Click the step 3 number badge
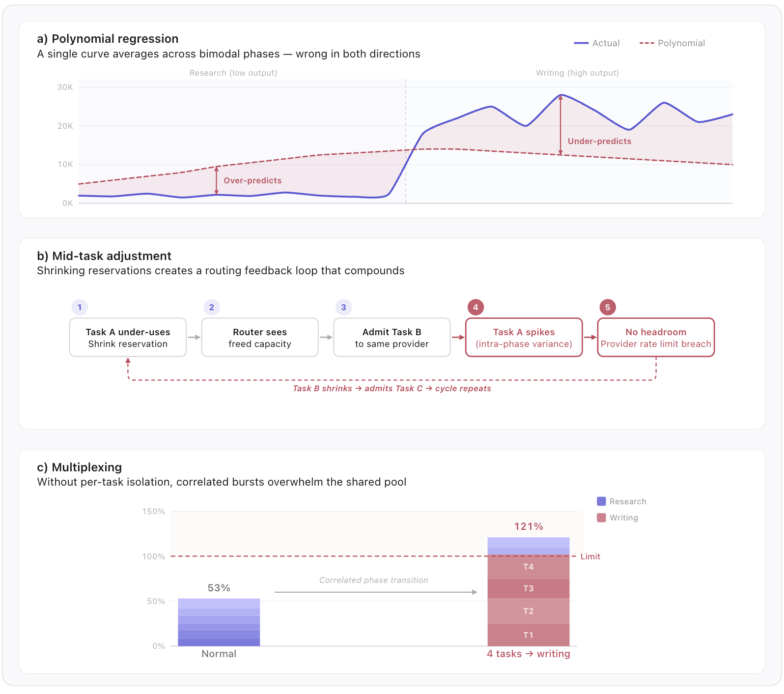The image size is (784, 694). [343, 307]
